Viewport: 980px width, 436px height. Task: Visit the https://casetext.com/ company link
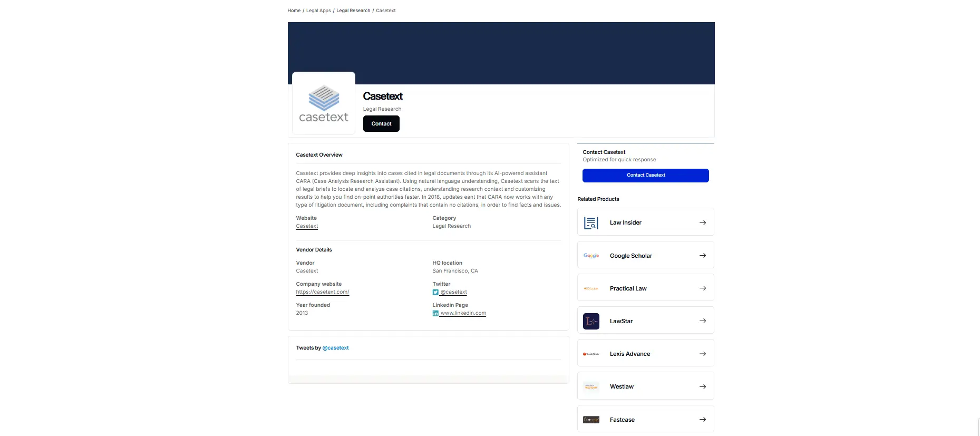[322, 292]
